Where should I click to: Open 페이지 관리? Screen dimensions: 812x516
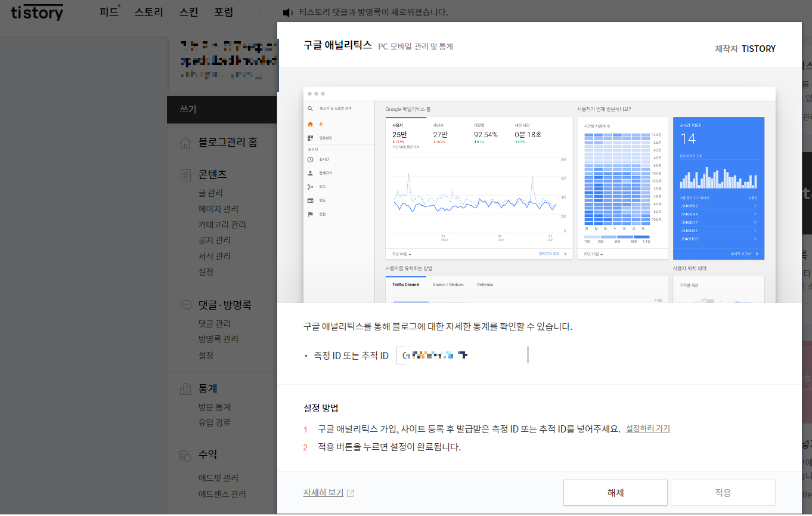pos(218,209)
